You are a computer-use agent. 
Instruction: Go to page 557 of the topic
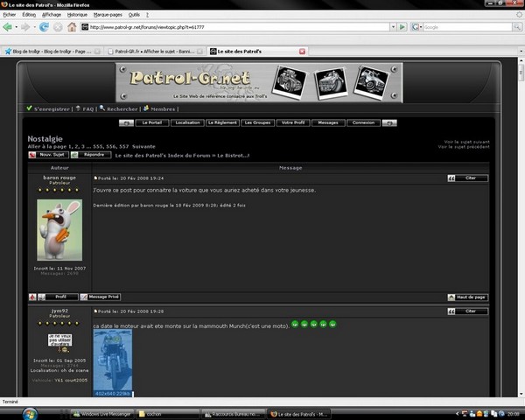click(x=124, y=146)
